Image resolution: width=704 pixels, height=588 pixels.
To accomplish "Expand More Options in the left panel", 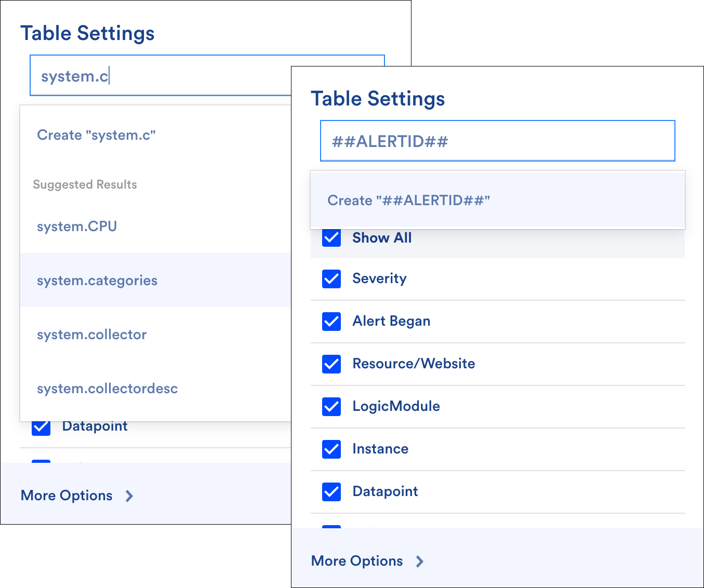I will click(x=66, y=496).
